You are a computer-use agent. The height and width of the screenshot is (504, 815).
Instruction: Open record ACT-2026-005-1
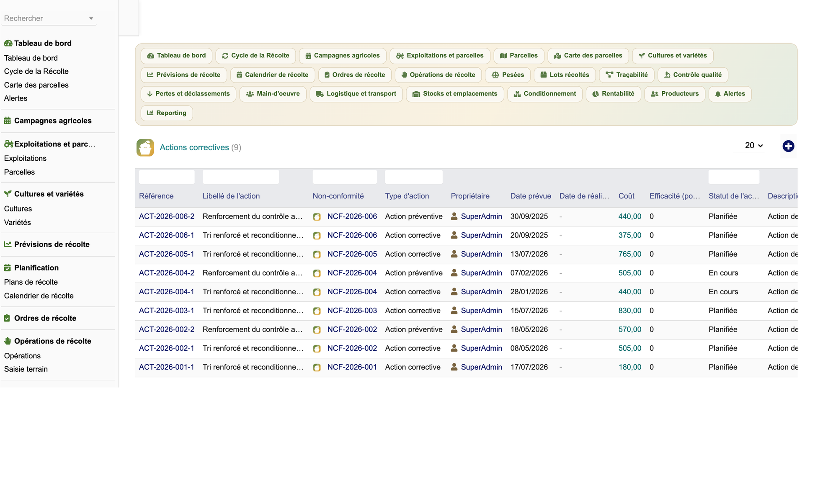167,254
